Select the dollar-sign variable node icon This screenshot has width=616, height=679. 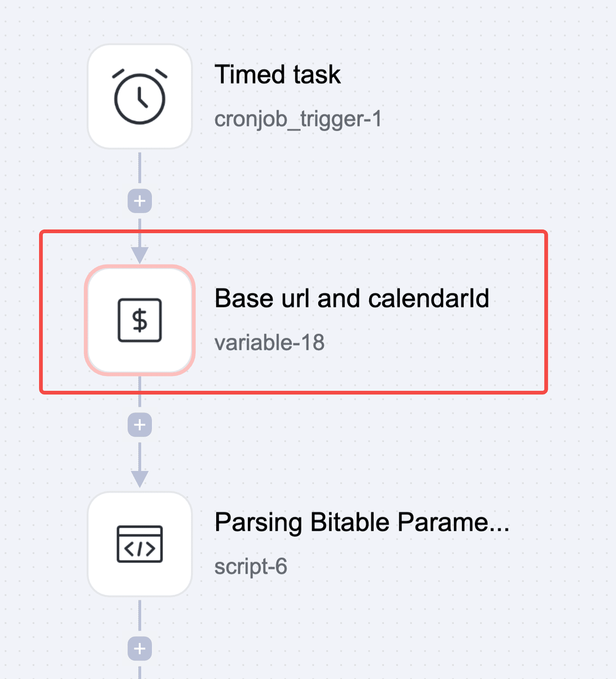pos(140,320)
